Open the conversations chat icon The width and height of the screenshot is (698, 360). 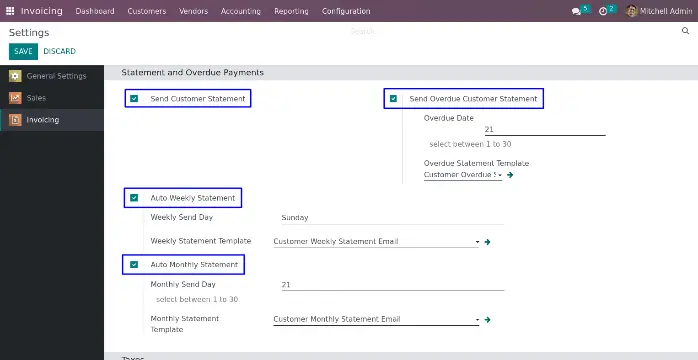pyautogui.click(x=576, y=12)
